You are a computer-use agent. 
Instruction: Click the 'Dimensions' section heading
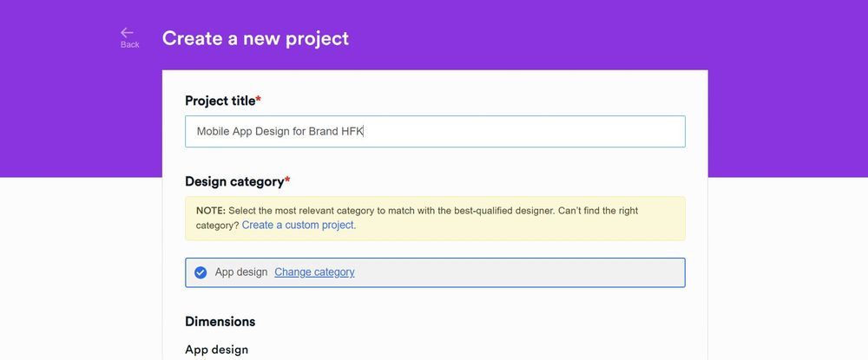(220, 321)
